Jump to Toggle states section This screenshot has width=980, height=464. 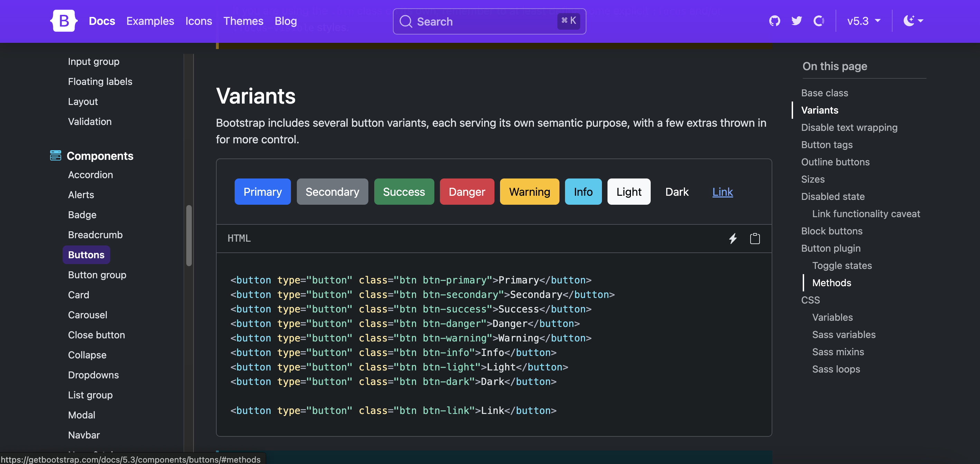(x=842, y=265)
